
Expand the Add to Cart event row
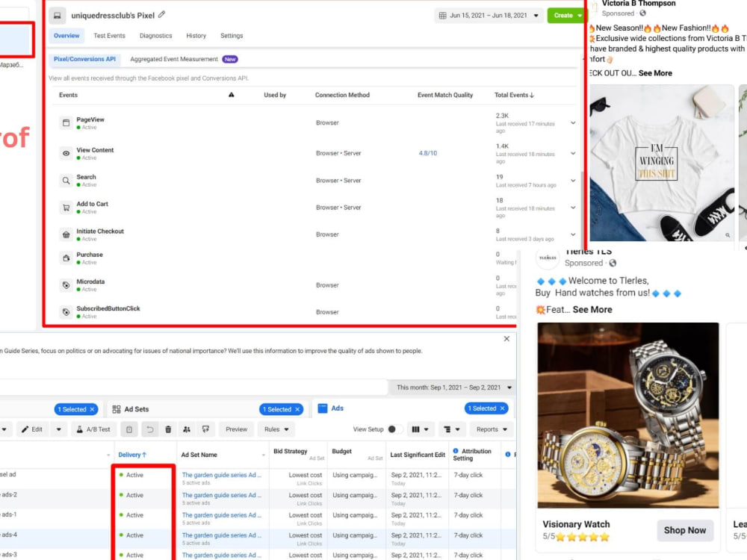click(x=573, y=208)
